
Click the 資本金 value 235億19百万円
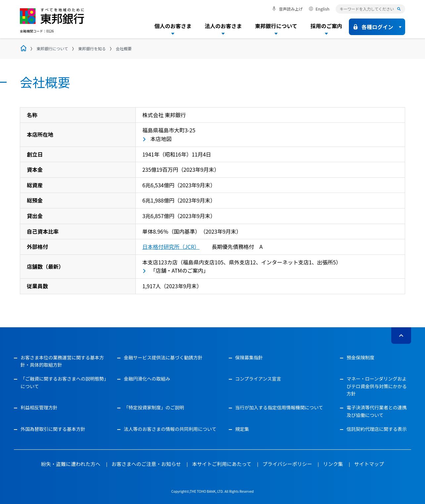coord(181,170)
